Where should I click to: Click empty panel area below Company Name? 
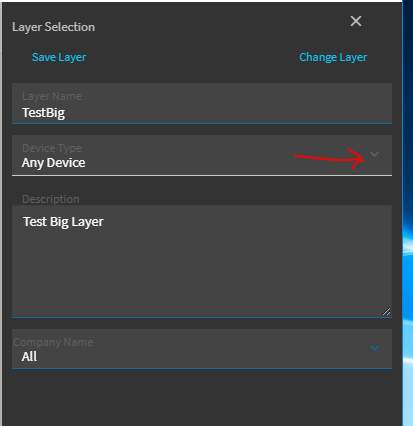(x=202, y=397)
